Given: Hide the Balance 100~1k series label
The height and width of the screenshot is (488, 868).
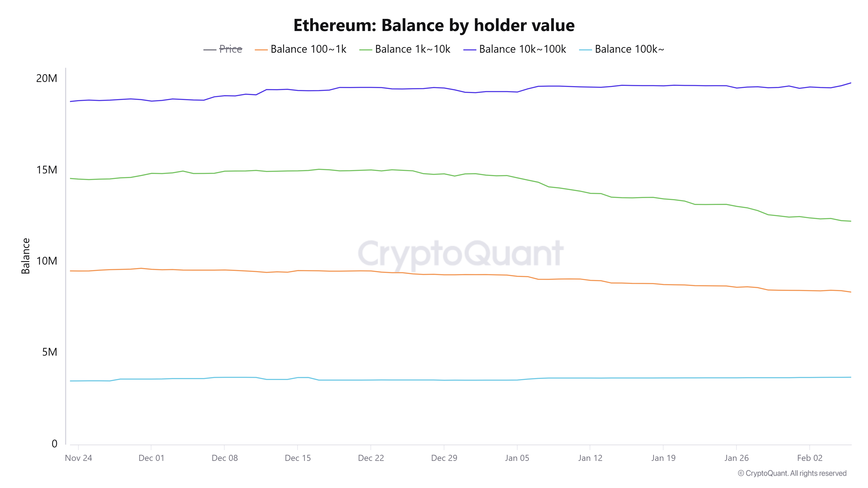Looking at the screenshot, I should click(308, 49).
